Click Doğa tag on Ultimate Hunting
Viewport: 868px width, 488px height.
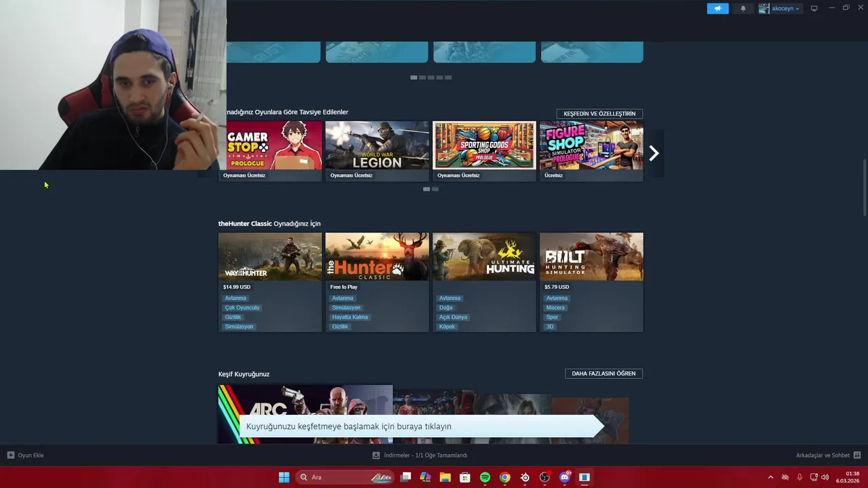[x=446, y=308]
